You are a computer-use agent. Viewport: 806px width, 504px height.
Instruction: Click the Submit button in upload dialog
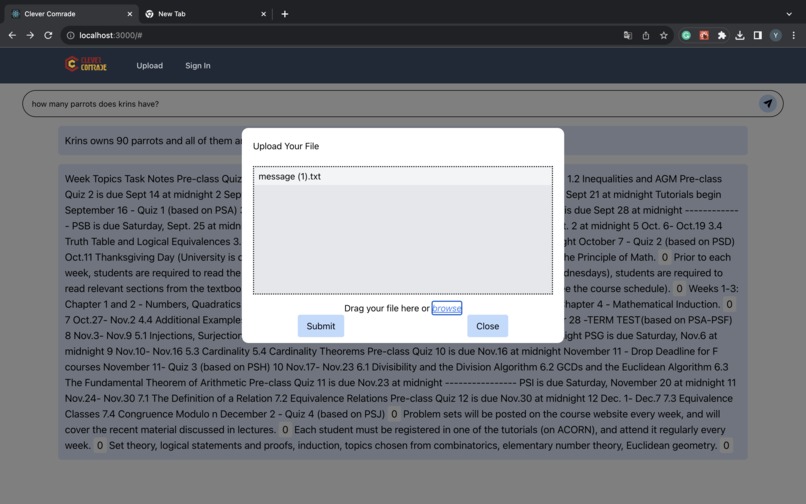point(321,326)
